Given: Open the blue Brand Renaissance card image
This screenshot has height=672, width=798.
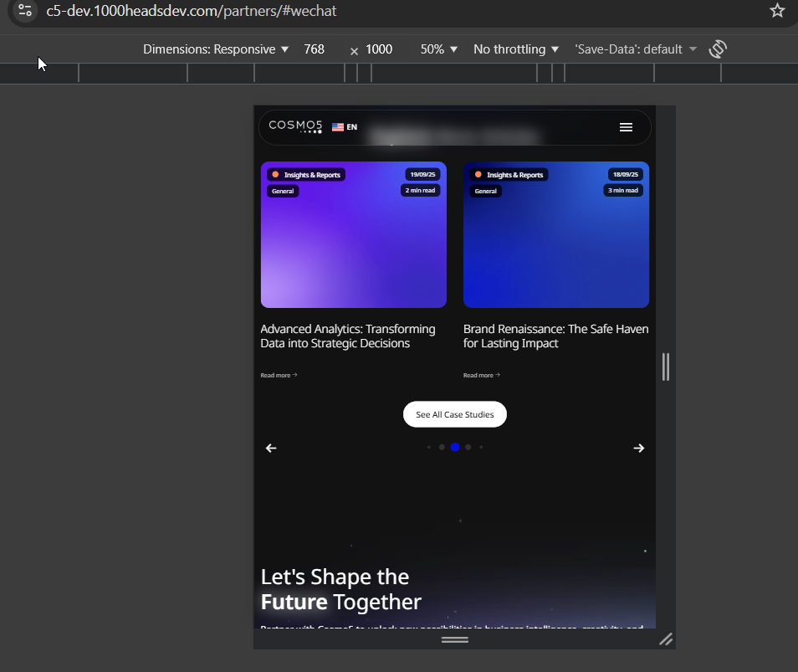Looking at the screenshot, I should point(556,234).
